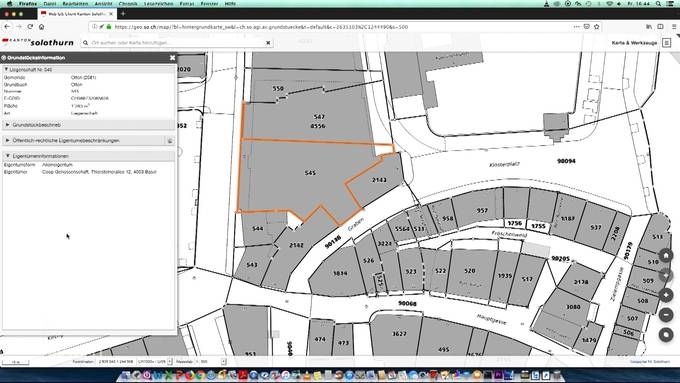Click the Kanton Solothurn logo
This screenshot has height=383, width=680.
click(x=38, y=42)
